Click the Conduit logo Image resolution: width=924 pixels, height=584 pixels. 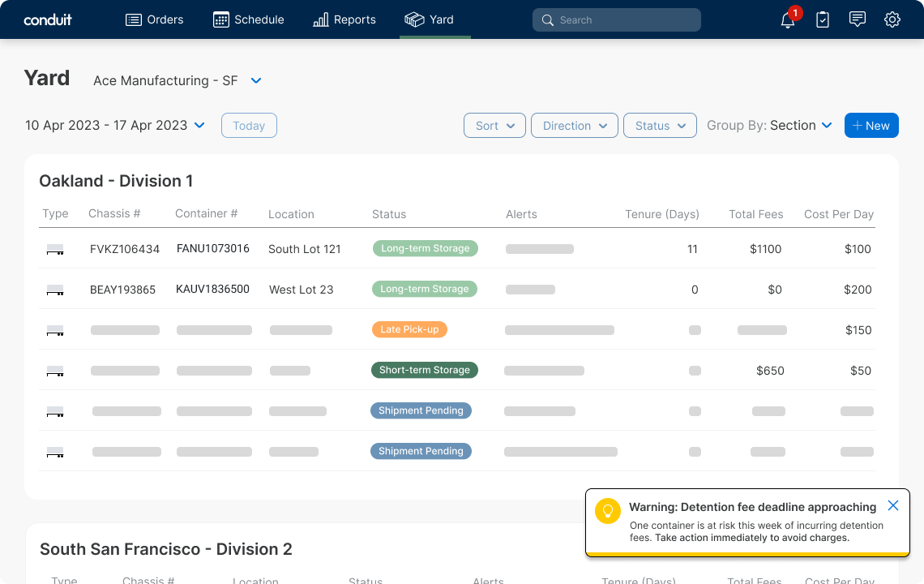coord(47,19)
